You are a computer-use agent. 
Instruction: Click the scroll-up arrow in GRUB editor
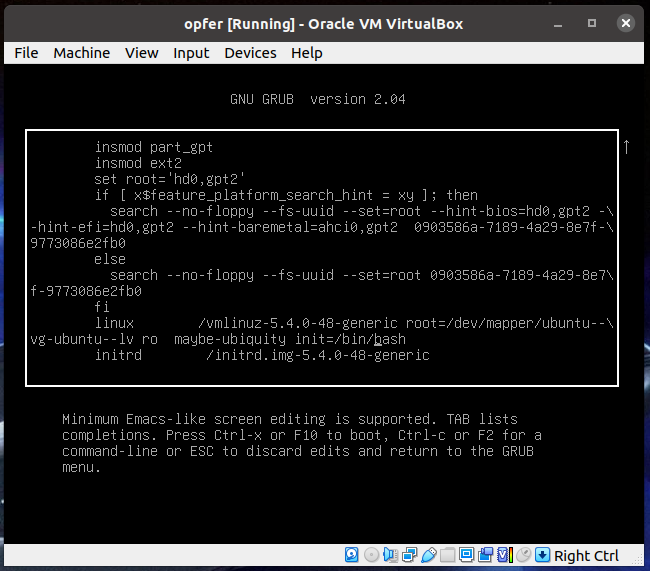tap(626, 147)
